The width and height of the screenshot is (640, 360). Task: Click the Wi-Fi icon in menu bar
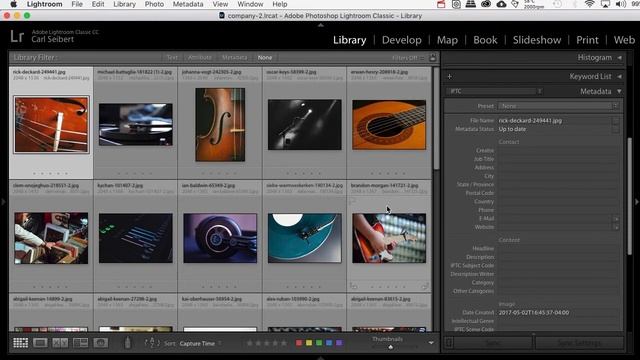tap(589, 4)
